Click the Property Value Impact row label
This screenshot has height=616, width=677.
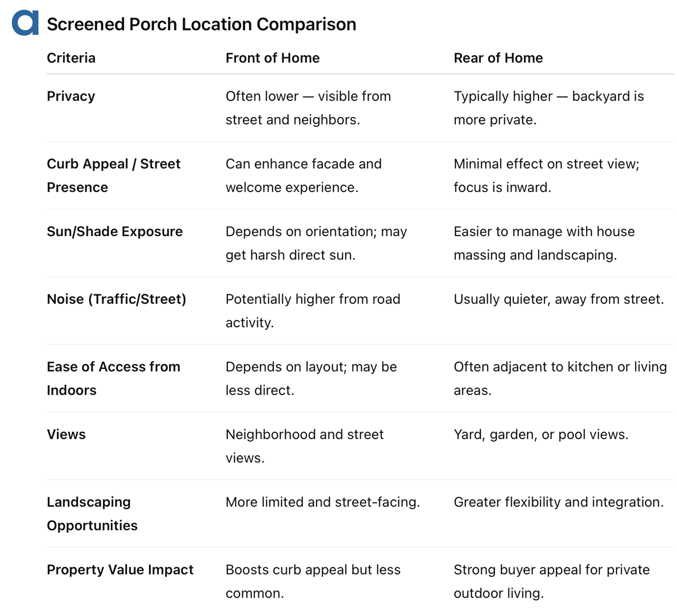[120, 570]
